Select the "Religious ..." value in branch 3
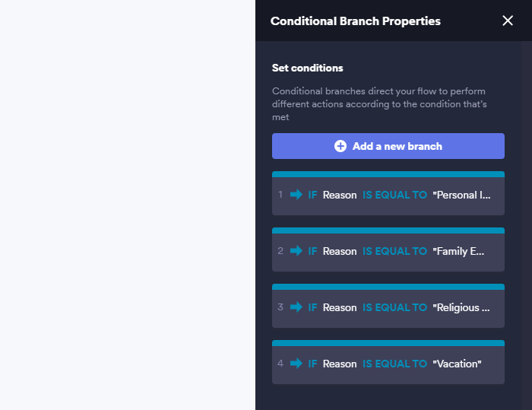 coord(461,307)
